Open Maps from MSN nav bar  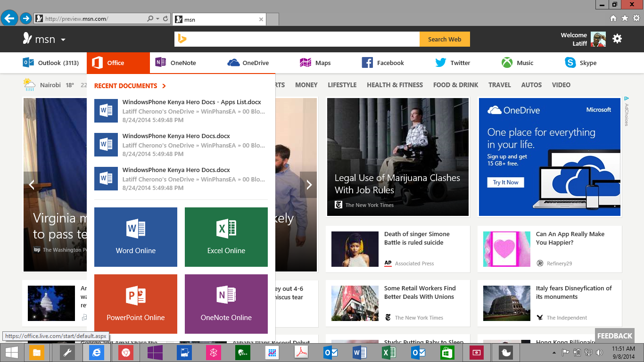(x=315, y=63)
